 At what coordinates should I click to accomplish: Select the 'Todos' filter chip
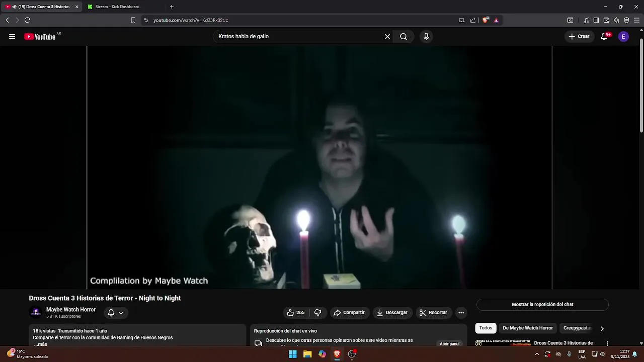coord(486,328)
